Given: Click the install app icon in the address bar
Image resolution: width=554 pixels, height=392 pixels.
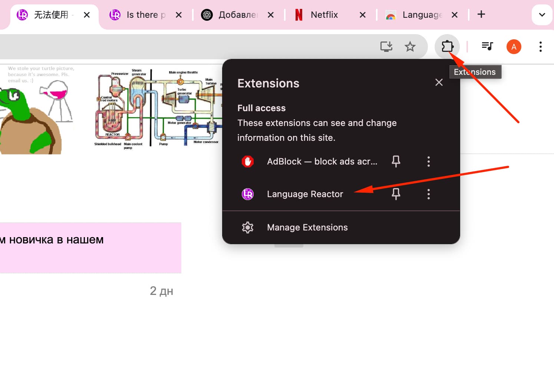Looking at the screenshot, I should point(386,47).
